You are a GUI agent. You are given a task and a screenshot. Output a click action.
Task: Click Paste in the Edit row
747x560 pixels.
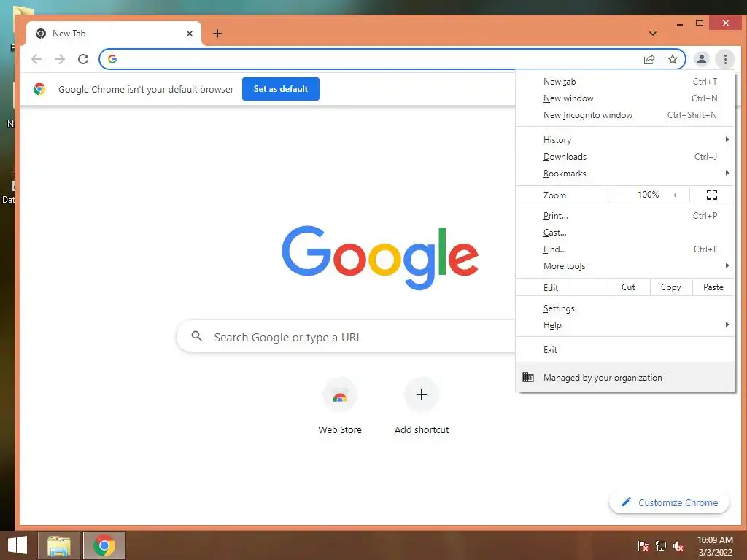click(713, 287)
